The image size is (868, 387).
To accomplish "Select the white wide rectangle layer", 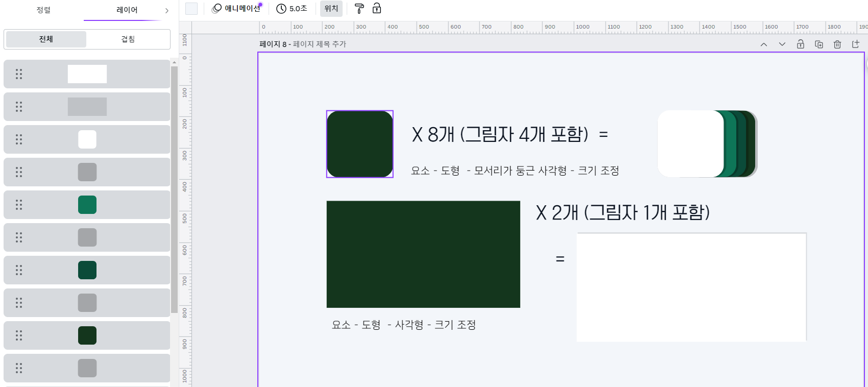I will (x=87, y=74).
